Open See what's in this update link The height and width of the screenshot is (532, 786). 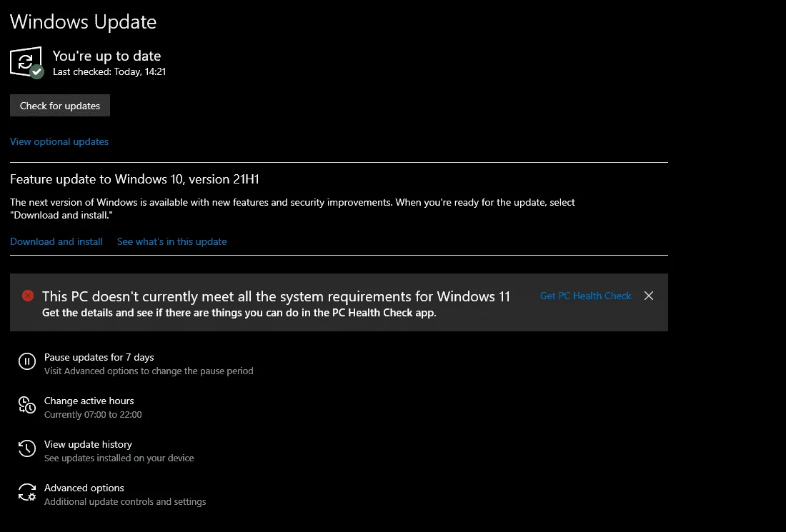172,241
